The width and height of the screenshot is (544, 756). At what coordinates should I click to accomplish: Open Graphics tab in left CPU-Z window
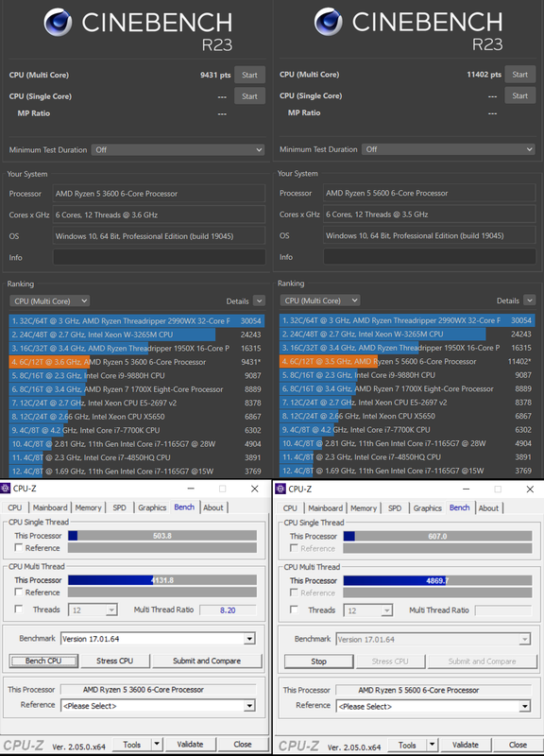pyautogui.click(x=152, y=507)
